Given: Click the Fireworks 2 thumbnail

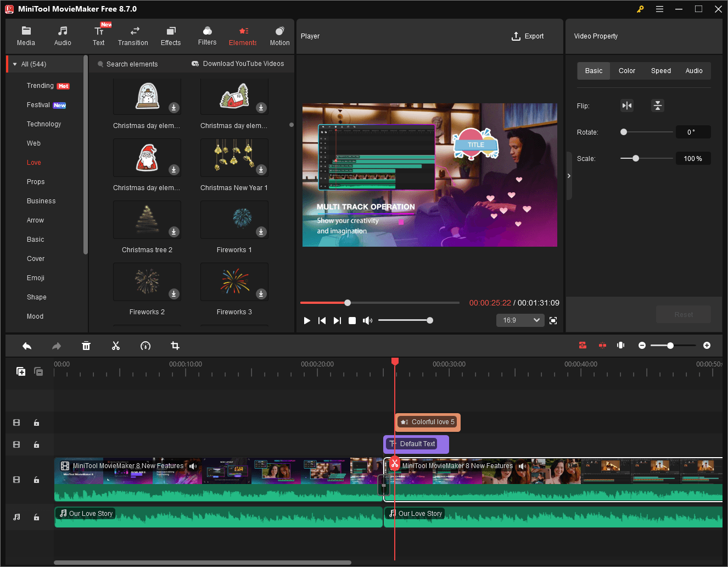Looking at the screenshot, I should point(147,282).
